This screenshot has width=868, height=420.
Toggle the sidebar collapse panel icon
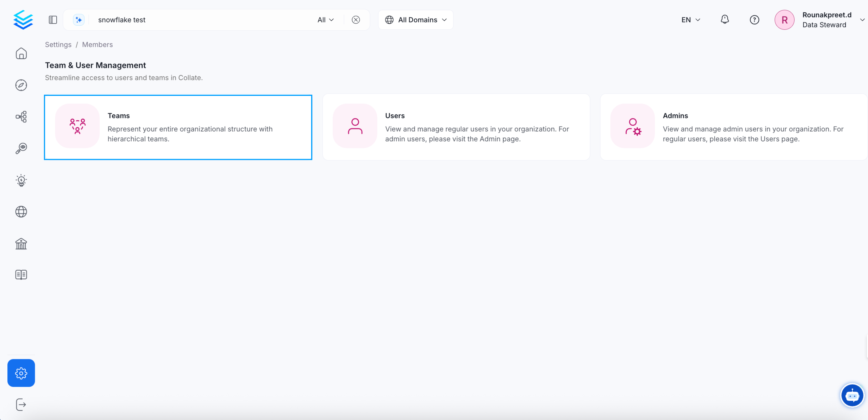(x=52, y=19)
